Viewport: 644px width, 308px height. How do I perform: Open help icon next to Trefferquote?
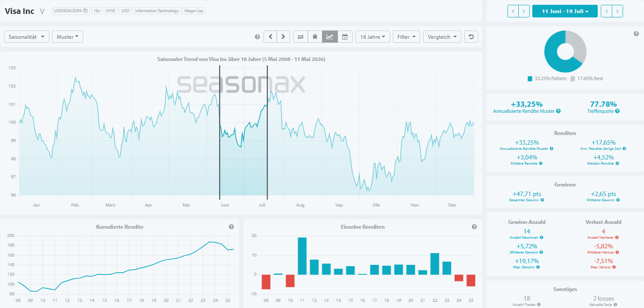click(x=617, y=112)
